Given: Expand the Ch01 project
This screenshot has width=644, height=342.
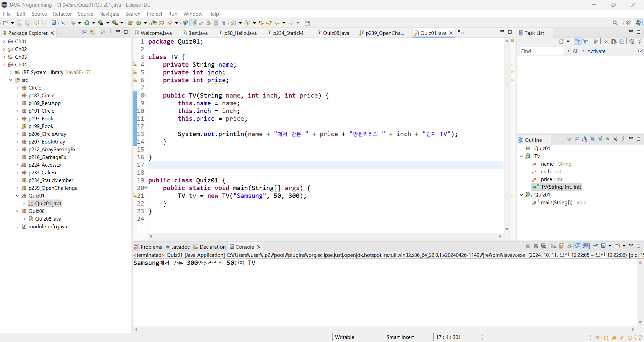Looking at the screenshot, I should point(4,42).
